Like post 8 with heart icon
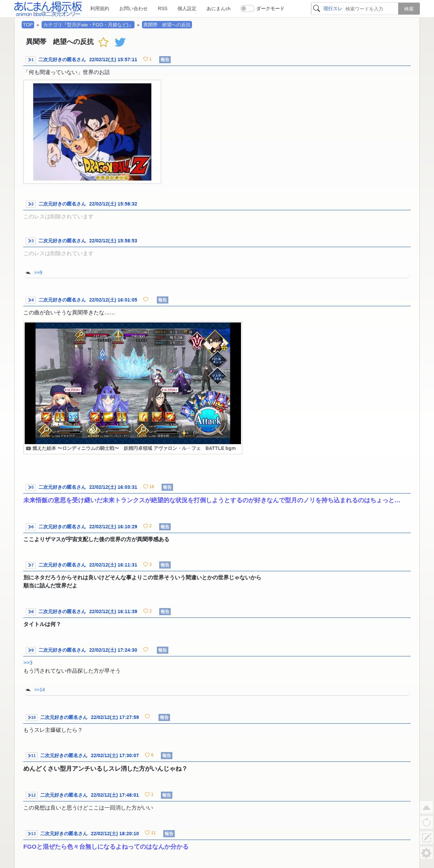The width and height of the screenshot is (434, 868). [146, 611]
